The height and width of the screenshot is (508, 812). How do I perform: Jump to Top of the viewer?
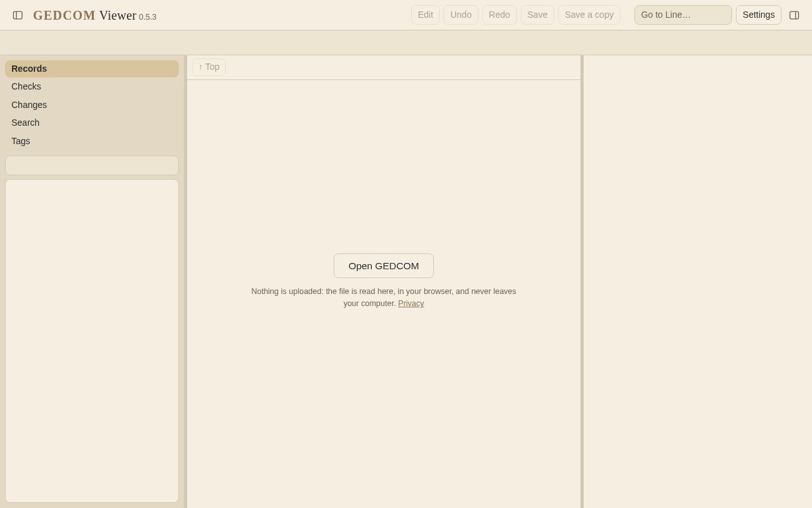[209, 67]
